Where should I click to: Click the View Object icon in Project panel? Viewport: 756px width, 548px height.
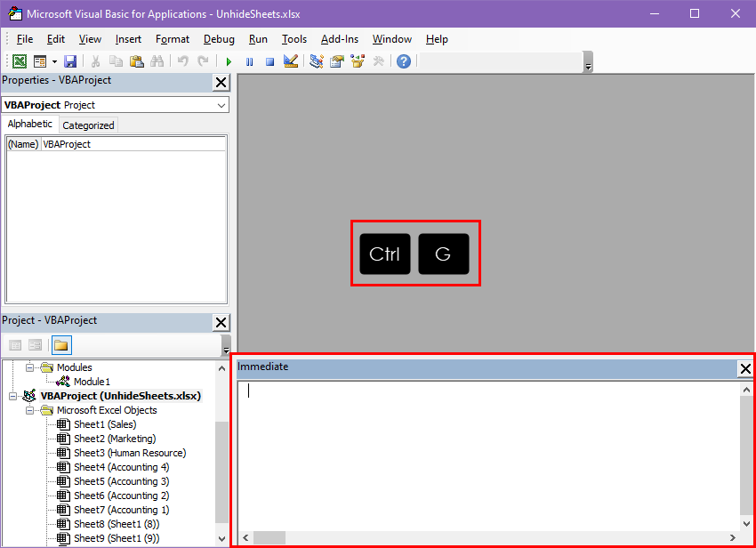[x=36, y=345]
